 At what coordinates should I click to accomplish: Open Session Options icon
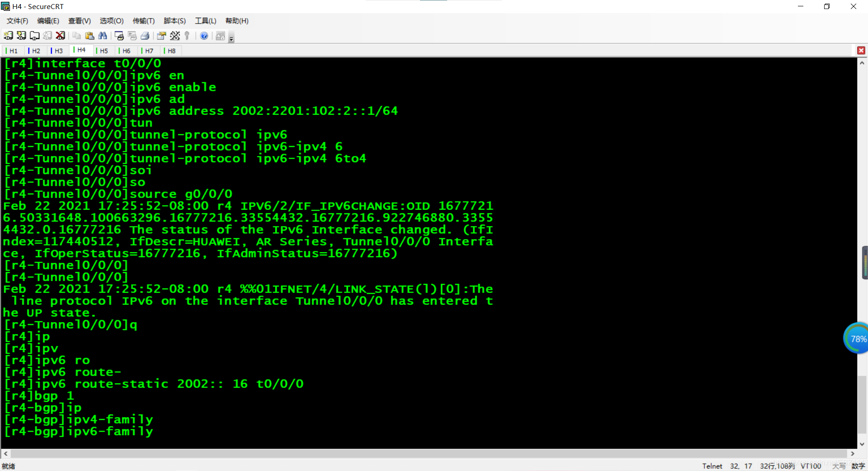pyautogui.click(x=161, y=36)
